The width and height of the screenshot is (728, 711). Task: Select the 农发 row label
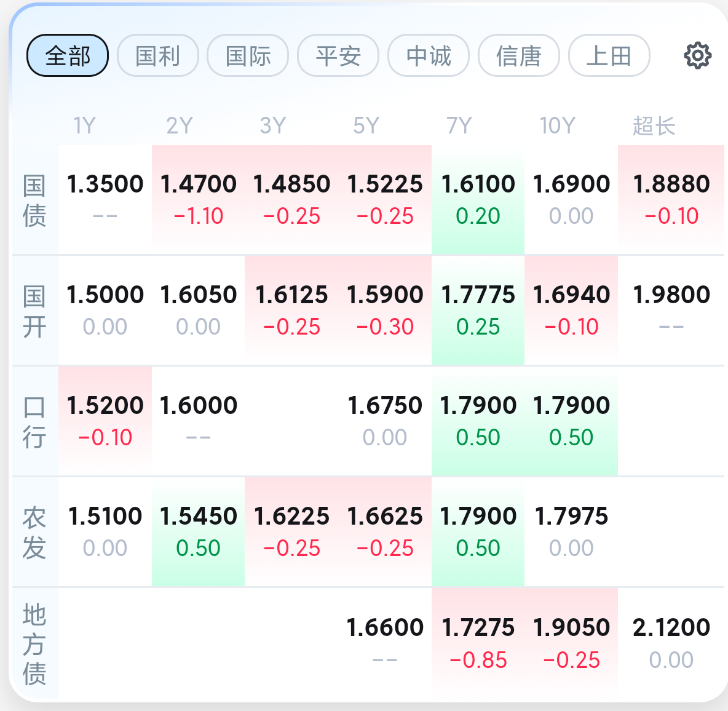click(x=34, y=533)
